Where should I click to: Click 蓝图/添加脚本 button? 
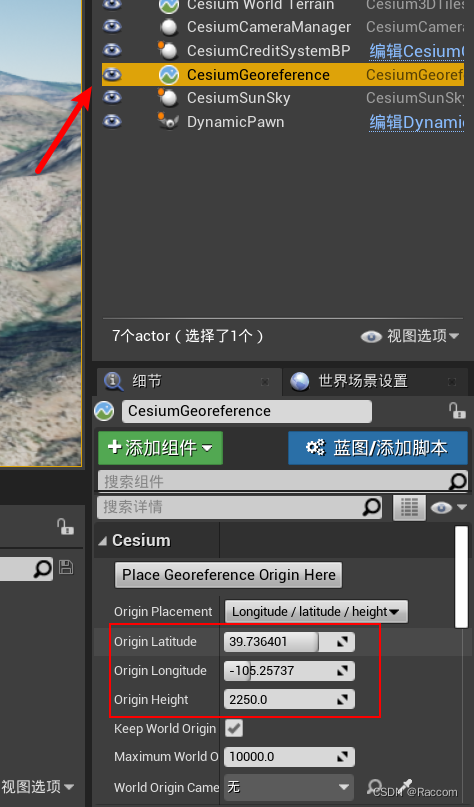tap(378, 448)
